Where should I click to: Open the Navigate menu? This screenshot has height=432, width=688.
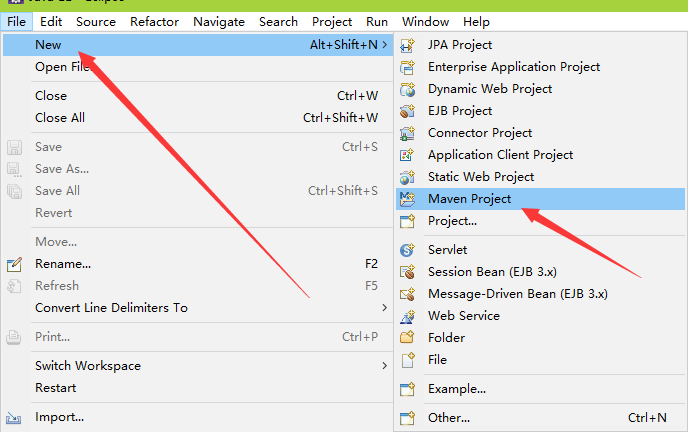point(219,21)
